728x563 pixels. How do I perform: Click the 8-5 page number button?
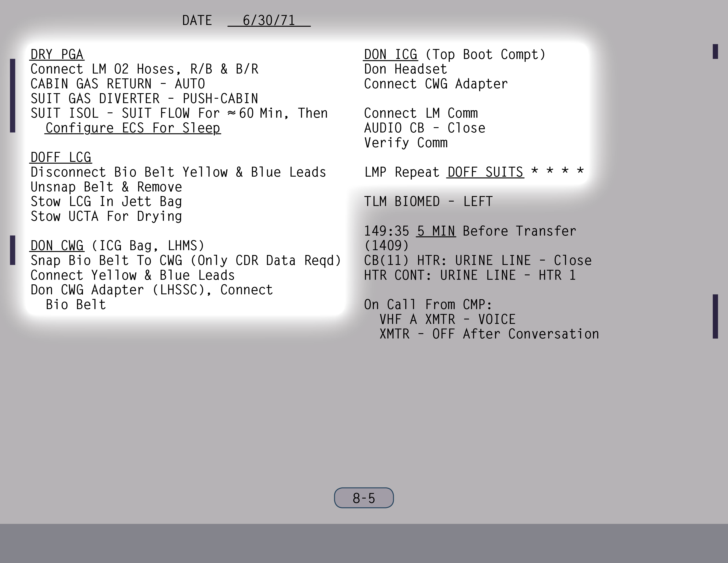click(364, 498)
